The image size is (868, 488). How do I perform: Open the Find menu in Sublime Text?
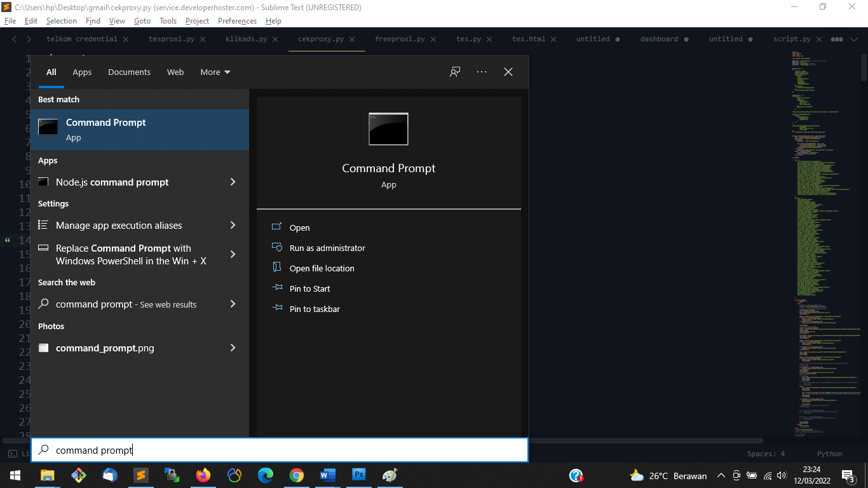pos(93,20)
